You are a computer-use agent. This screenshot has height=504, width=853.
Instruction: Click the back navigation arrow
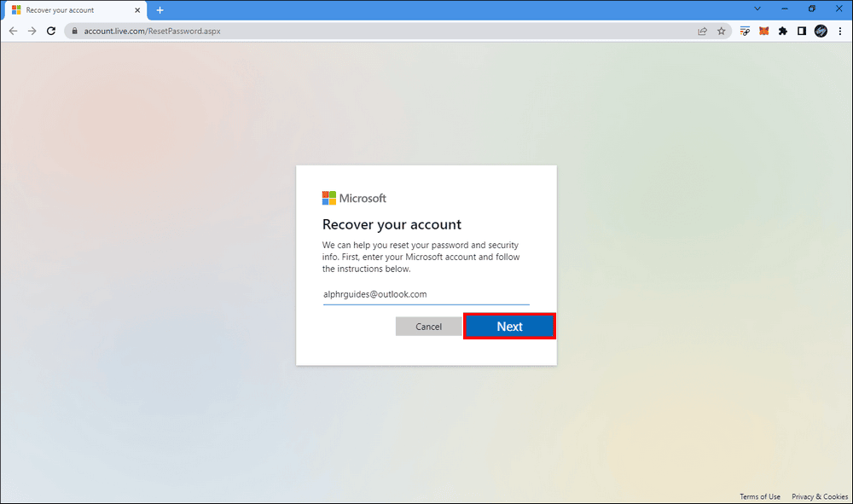13,31
